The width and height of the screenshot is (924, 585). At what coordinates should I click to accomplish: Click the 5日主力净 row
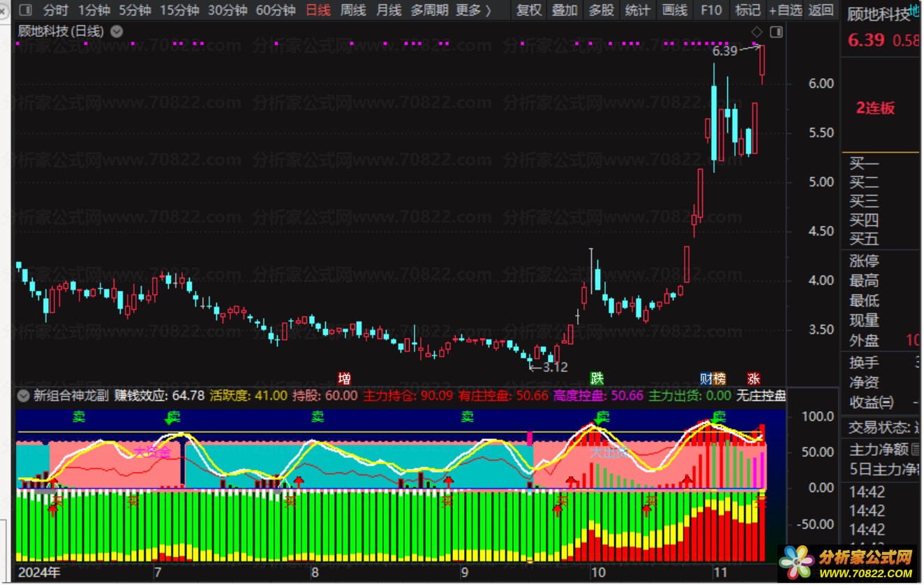883,469
